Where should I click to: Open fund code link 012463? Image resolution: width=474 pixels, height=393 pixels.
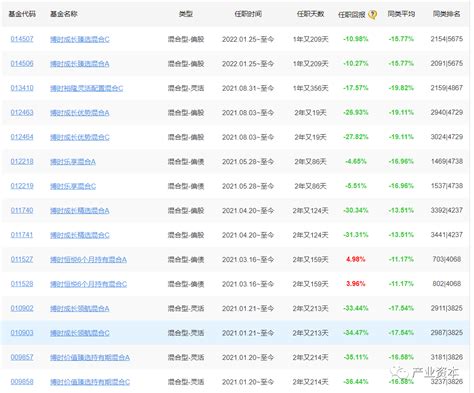tap(22, 112)
